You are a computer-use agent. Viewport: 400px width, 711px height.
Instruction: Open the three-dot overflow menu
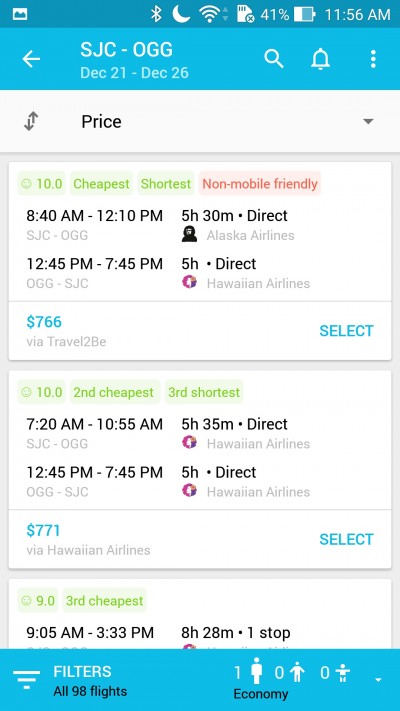[373, 59]
